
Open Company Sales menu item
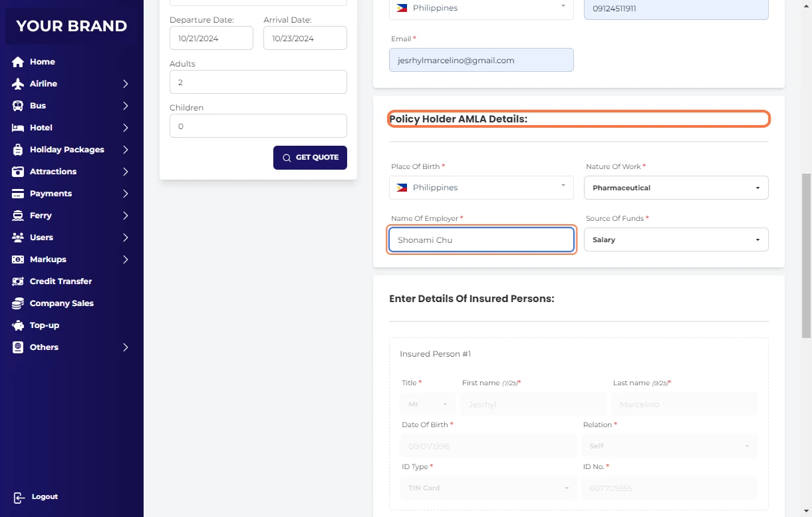coord(61,303)
